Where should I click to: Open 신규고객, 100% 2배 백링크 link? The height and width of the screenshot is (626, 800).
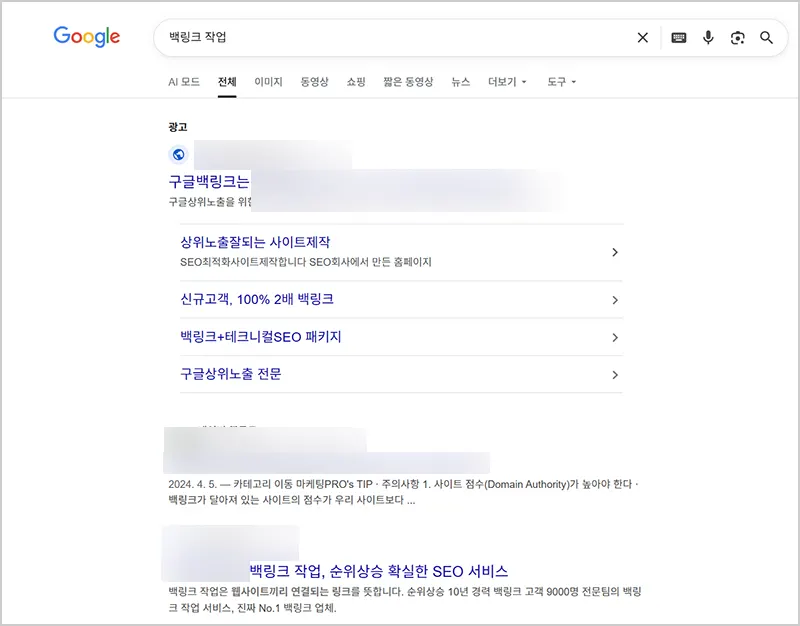pyautogui.click(x=257, y=299)
